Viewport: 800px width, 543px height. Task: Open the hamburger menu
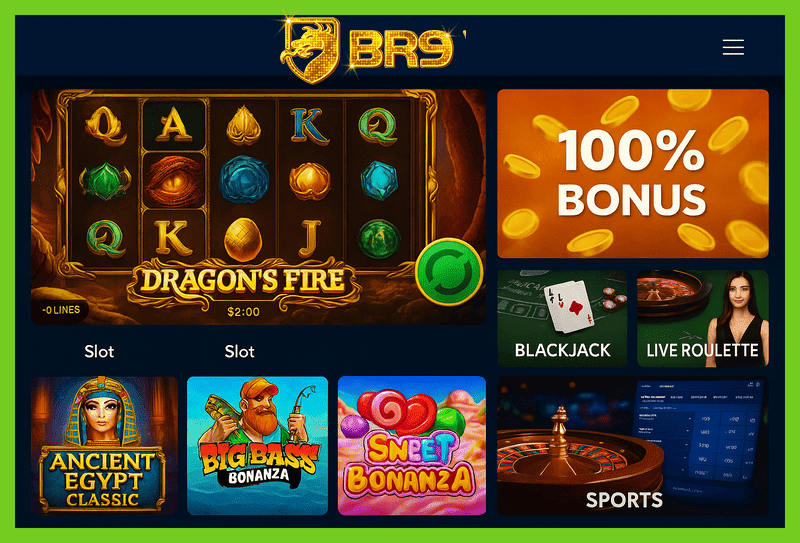click(733, 47)
